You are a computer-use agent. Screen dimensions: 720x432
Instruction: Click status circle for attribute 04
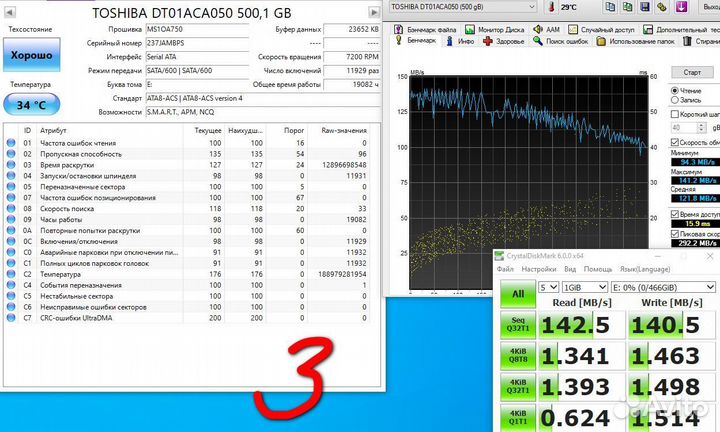point(11,176)
